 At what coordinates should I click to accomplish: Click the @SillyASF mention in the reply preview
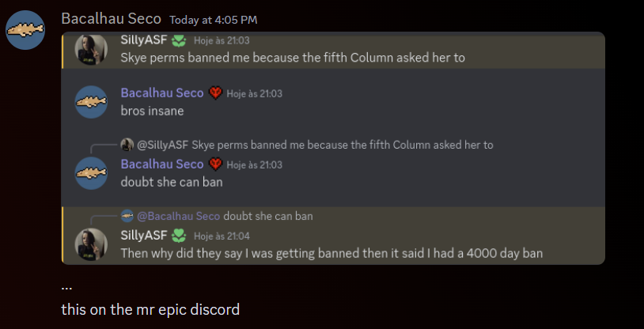coord(163,145)
